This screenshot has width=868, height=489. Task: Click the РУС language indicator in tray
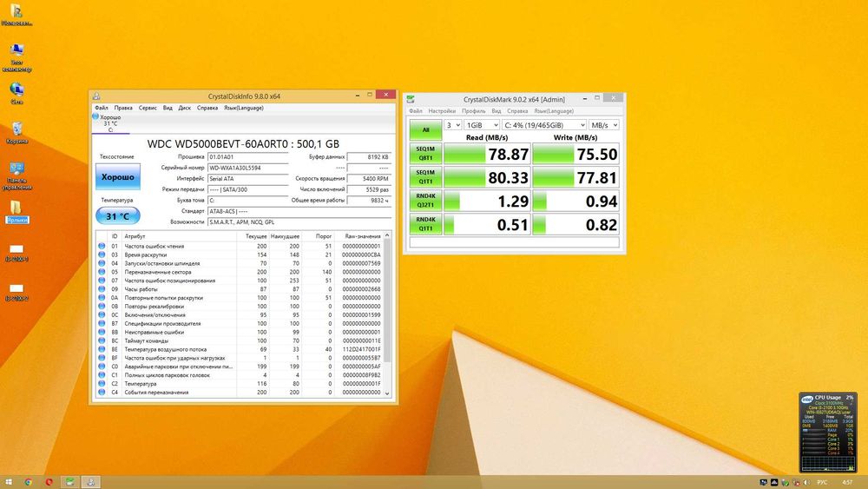click(822, 482)
